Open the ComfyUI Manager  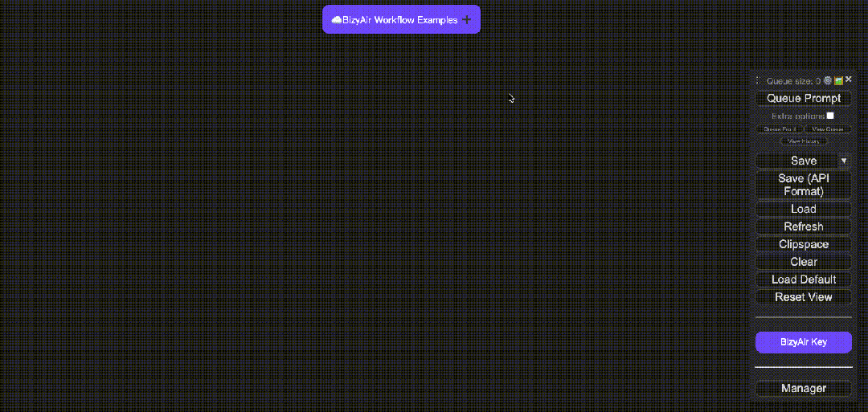[x=803, y=388]
